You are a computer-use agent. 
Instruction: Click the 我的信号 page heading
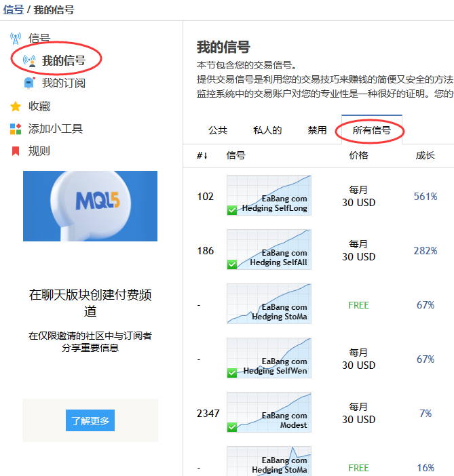223,47
